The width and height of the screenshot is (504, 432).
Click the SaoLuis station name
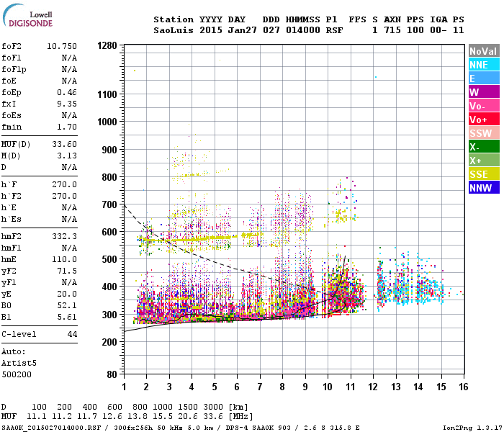tap(174, 30)
